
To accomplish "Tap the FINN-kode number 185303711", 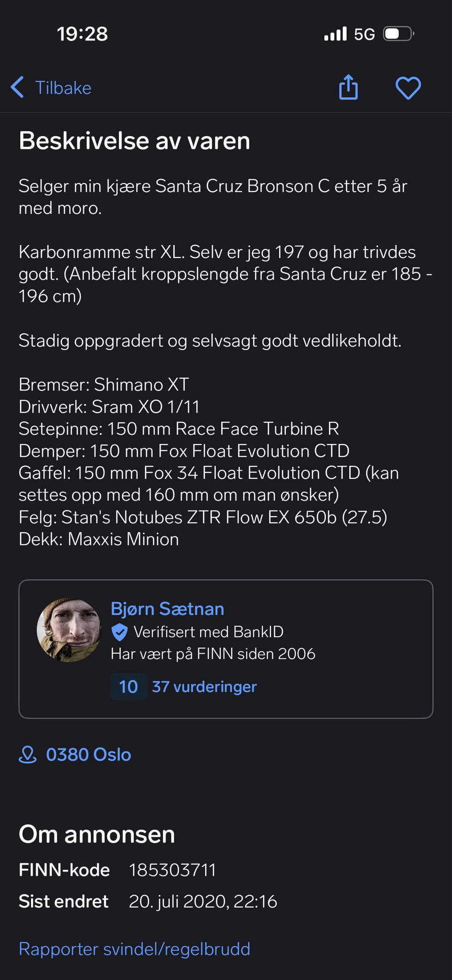I will click(172, 870).
